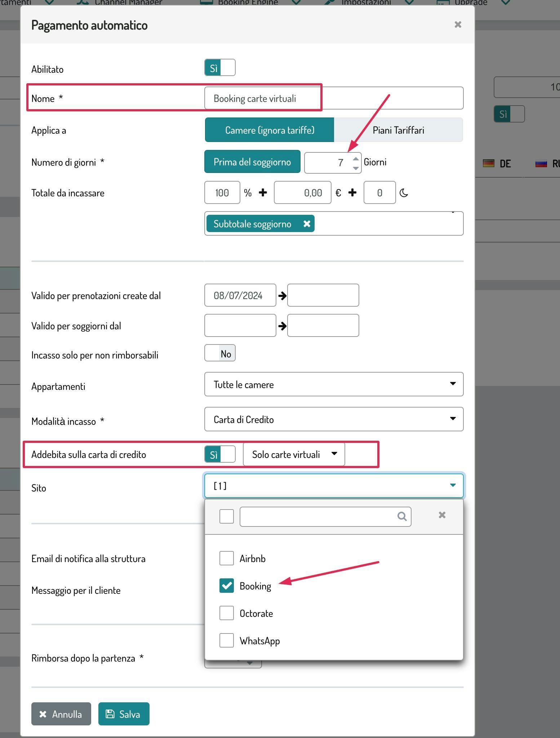
Task: Increase the Giorni value with up arrow
Action: click(356, 159)
